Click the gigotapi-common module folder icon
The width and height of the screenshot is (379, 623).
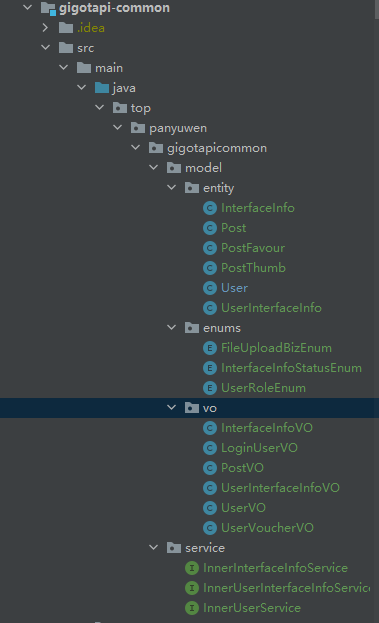pos(48,8)
